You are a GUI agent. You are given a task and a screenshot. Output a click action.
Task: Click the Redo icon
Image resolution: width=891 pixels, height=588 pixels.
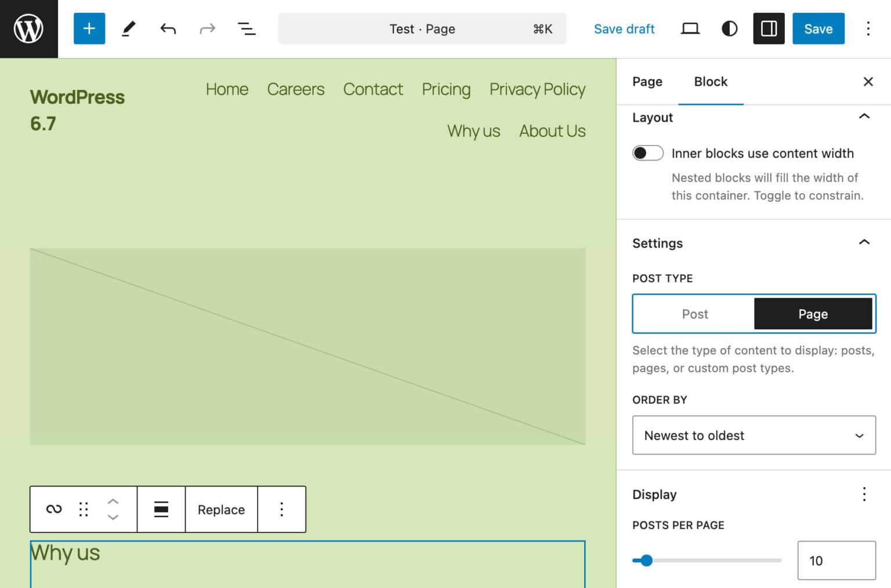tap(207, 28)
